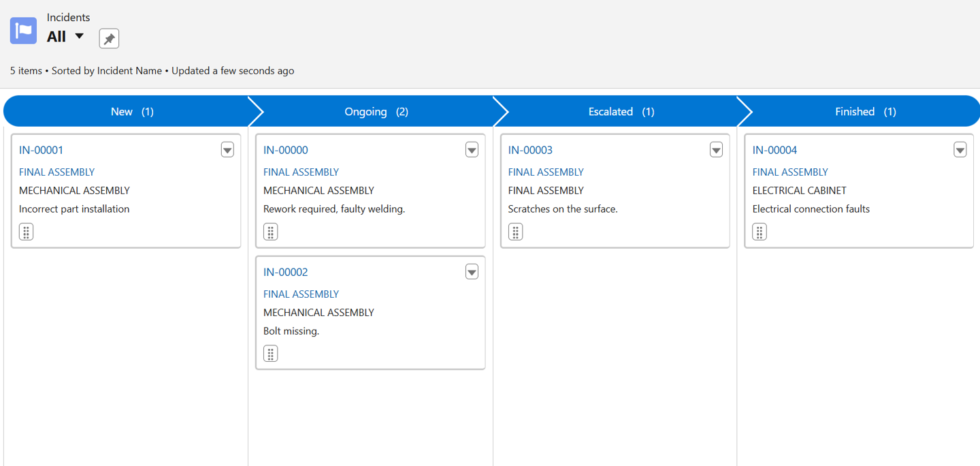
Task: Select the Escalated stage column header
Action: click(x=620, y=112)
